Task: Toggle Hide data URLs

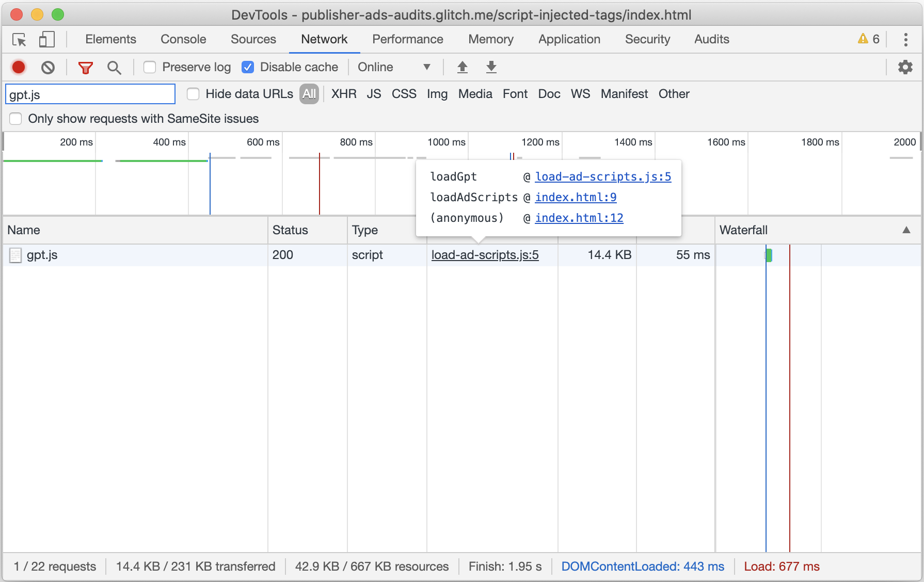Action: coord(193,94)
